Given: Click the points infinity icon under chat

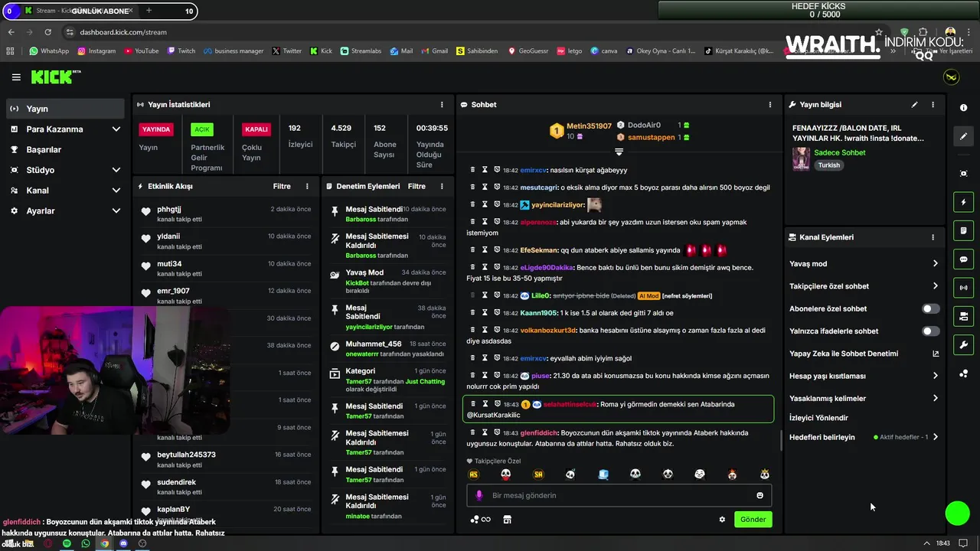Looking at the screenshot, I should 481,520.
